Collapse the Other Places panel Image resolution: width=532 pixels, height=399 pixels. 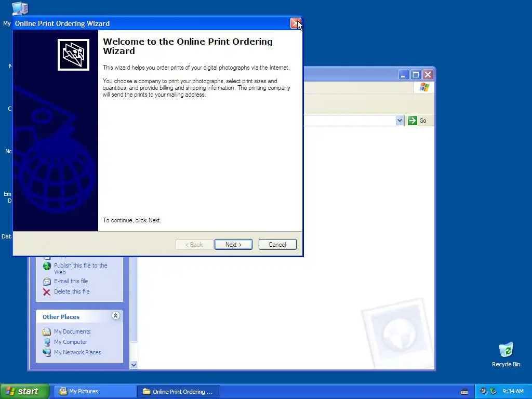coord(115,316)
